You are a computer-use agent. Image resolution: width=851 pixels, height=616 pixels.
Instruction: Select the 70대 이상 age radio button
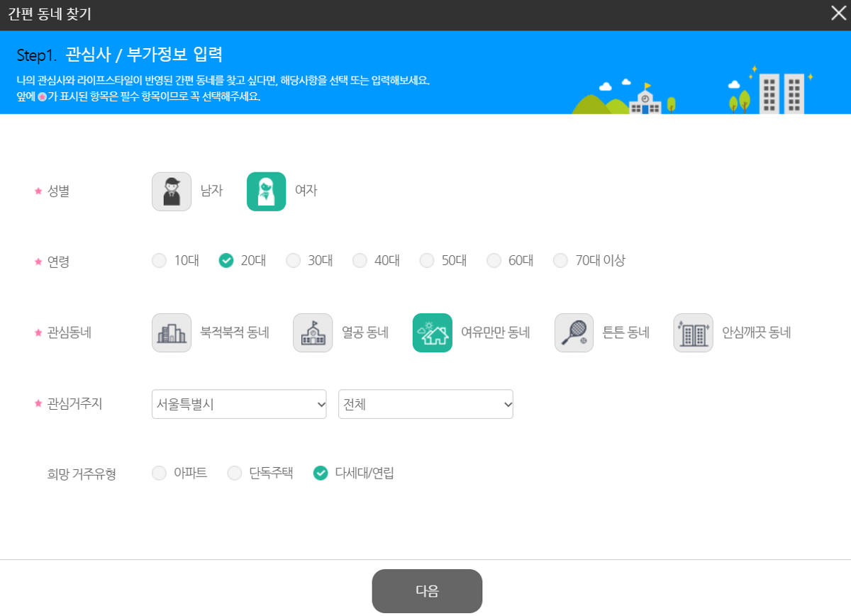(561, 261)
